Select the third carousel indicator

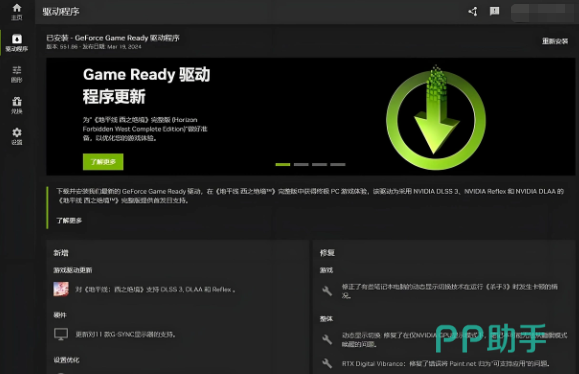[x=319, y=164]
